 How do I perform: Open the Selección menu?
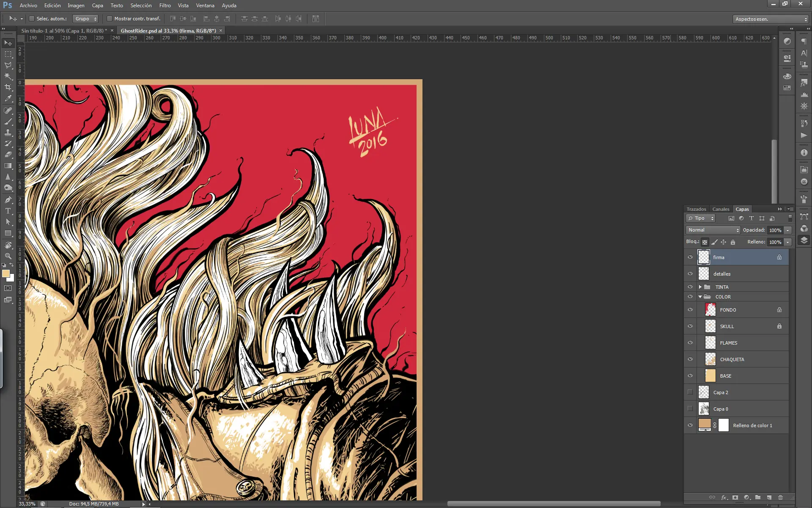(141, 6)
